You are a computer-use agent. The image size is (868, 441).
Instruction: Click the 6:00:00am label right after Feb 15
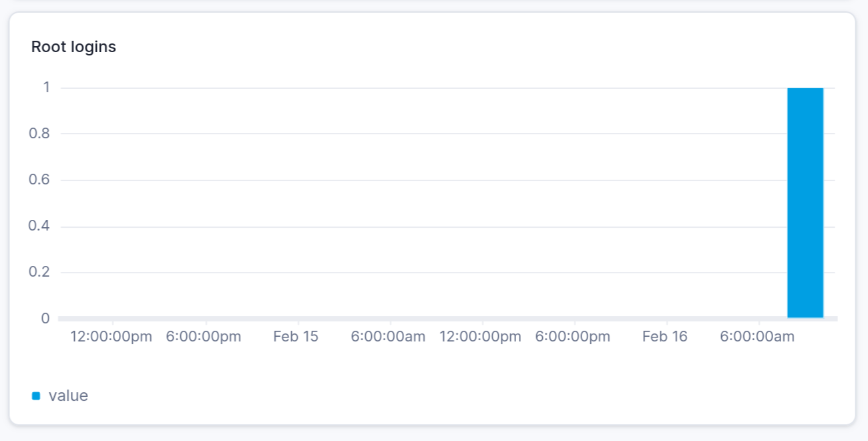388,337
